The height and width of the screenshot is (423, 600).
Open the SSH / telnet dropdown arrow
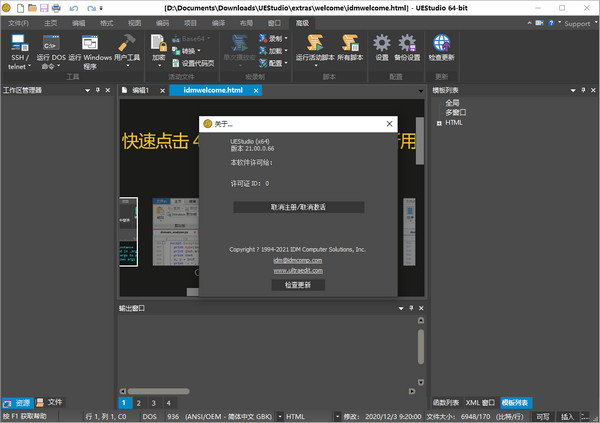point(29,66)
